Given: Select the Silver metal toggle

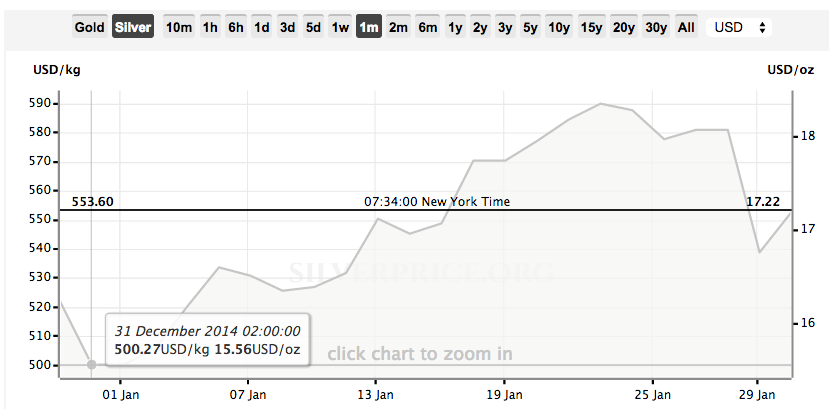Looking at the screenshot, I should tap(133, 26).
